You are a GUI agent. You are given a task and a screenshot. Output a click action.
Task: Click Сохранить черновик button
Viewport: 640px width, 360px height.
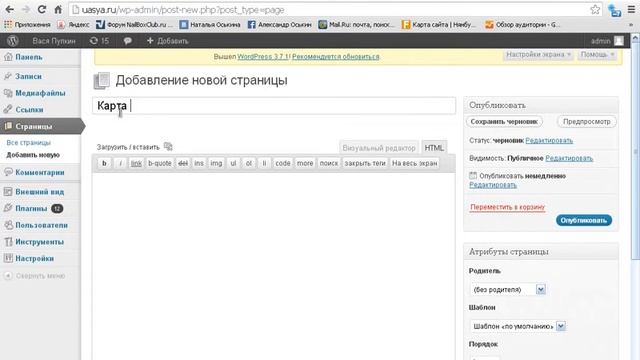coord(504,122)
